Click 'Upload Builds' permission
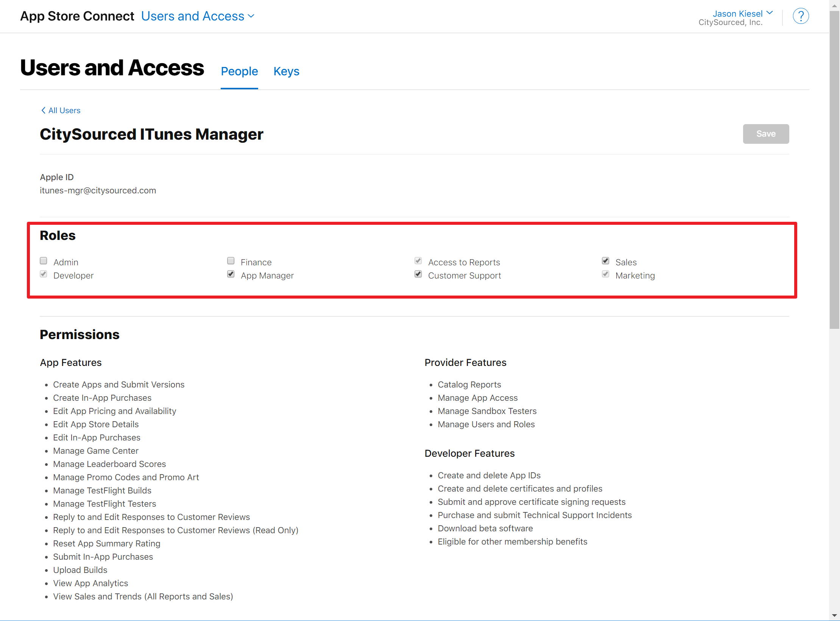840x621 pixels. (80, 570)
